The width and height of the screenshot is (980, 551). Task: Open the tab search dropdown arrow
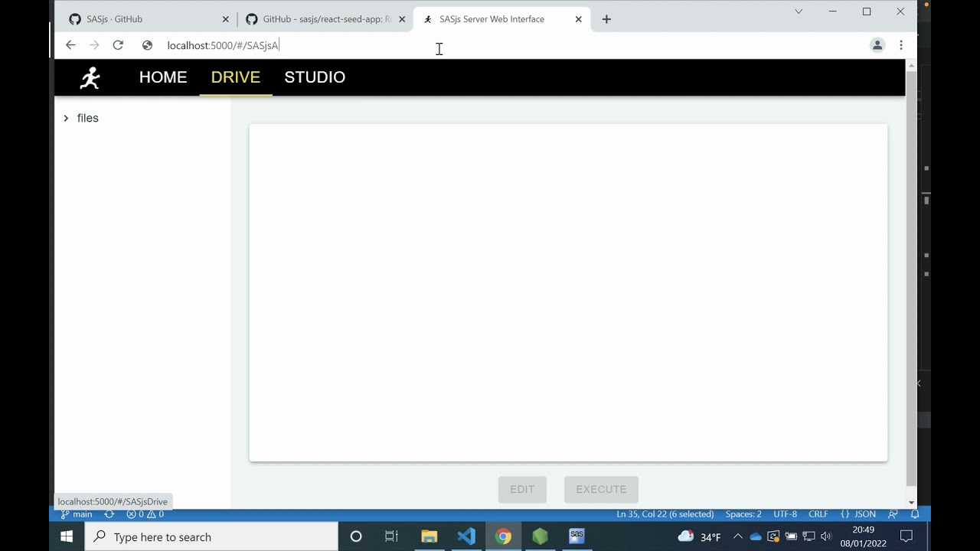point(799,11)
